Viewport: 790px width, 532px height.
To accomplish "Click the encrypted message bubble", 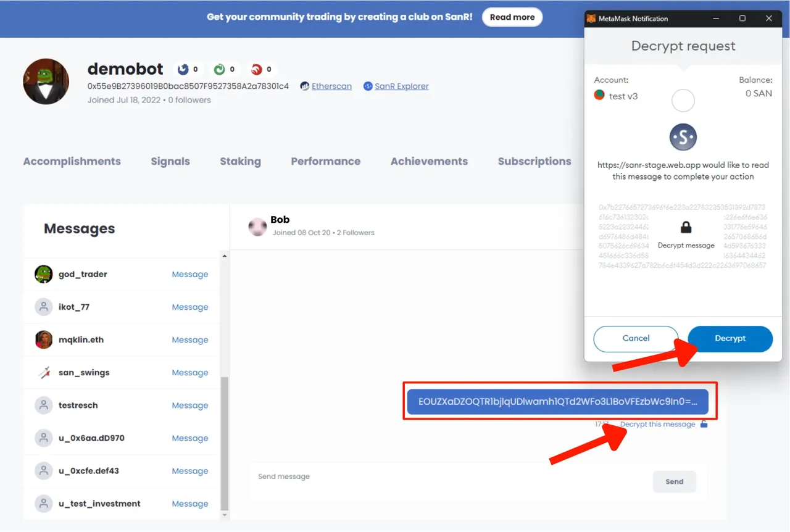I will 558,401.
